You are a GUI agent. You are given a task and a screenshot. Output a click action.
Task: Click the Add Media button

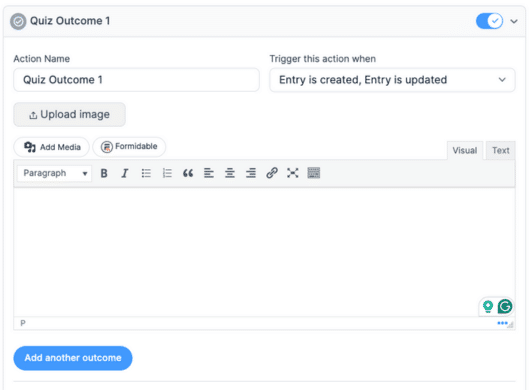click(x=52, y=147)
